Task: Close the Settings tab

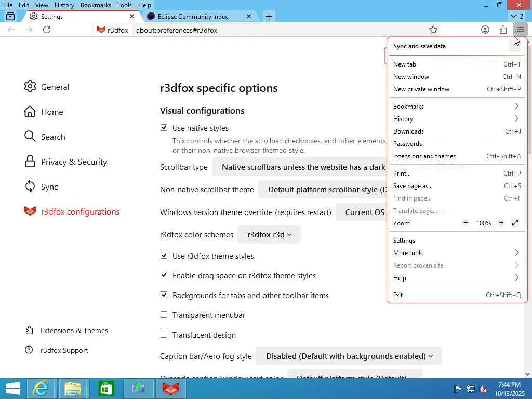Action: [x=132, y=16]
